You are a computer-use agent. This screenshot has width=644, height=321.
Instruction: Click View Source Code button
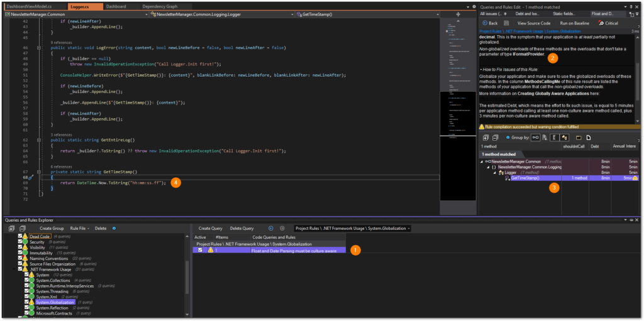533,23
